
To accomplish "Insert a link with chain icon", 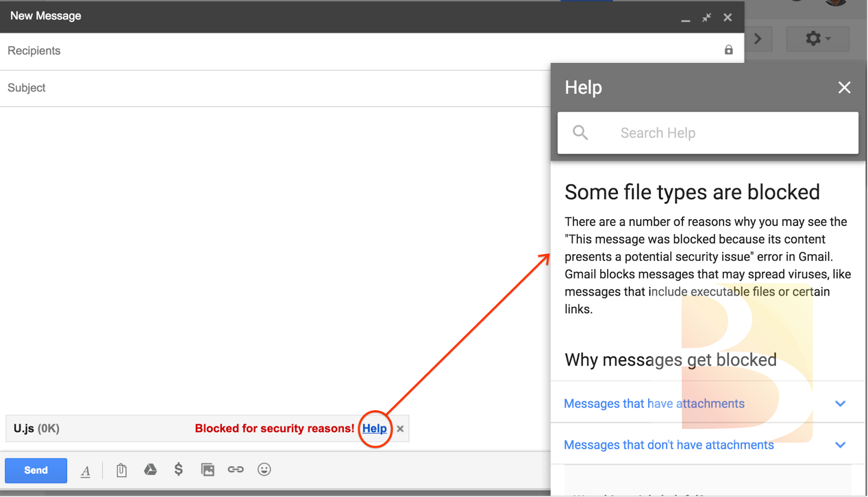I will click(x=235, y=469).
